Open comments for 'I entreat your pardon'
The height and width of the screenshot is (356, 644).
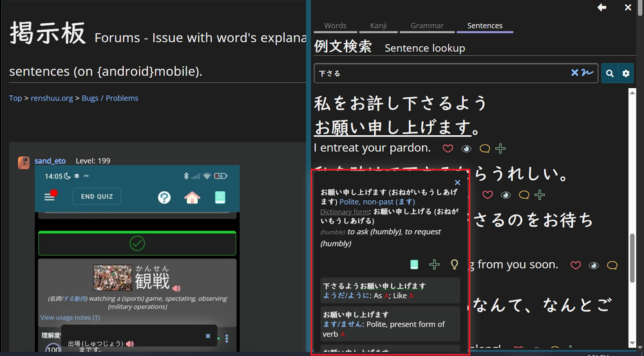pyautogui.click(x=485, y=149)
